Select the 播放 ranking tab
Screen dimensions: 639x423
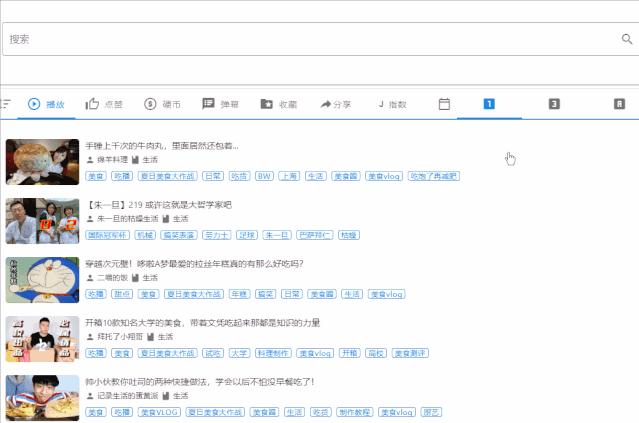(x=46, y=104)
